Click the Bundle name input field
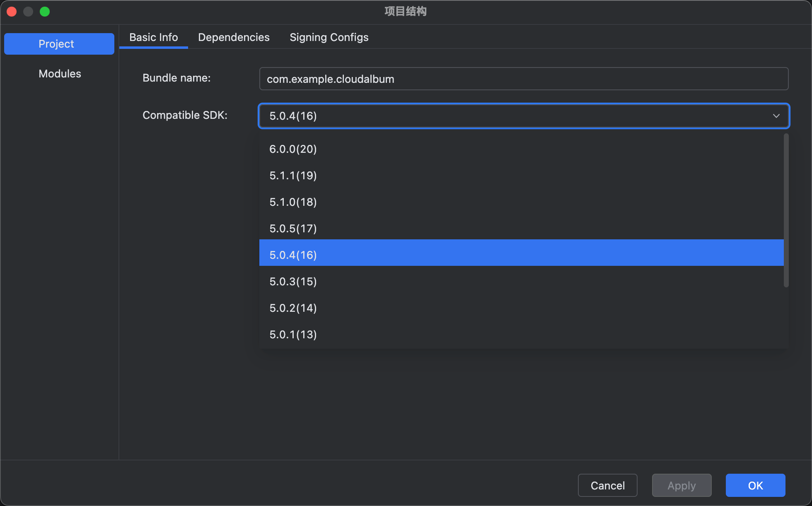The image size is (812, 506). coord(523,79)
